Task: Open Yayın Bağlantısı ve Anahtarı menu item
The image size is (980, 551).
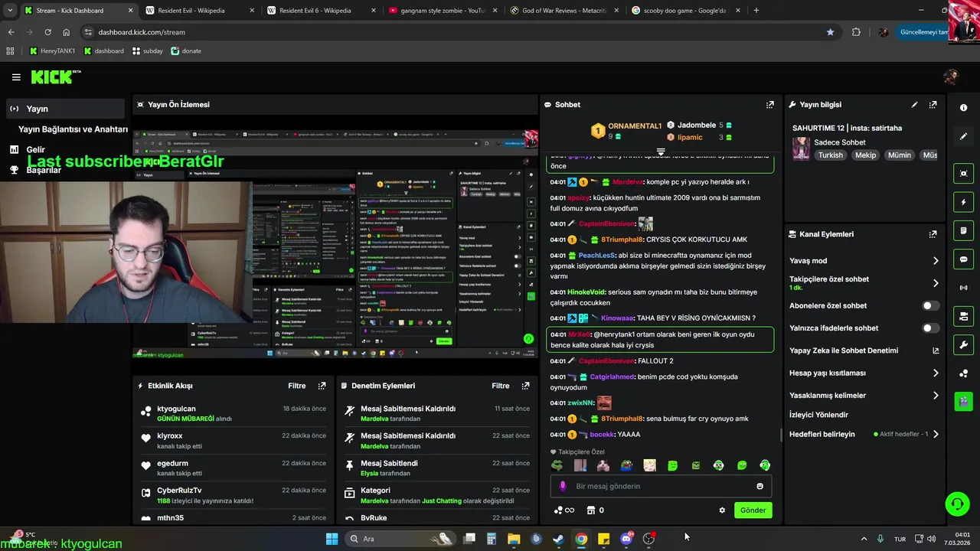Action: coord(73,129)
